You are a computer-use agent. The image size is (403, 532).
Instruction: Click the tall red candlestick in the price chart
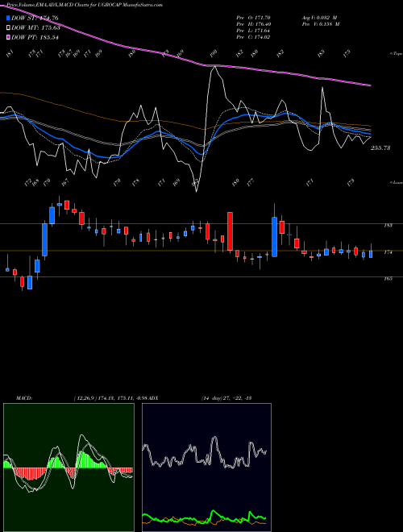(x=230, y=231)
